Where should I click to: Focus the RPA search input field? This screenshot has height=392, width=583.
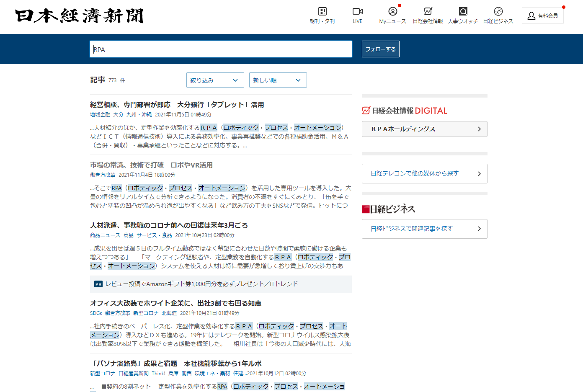(221, 49)
